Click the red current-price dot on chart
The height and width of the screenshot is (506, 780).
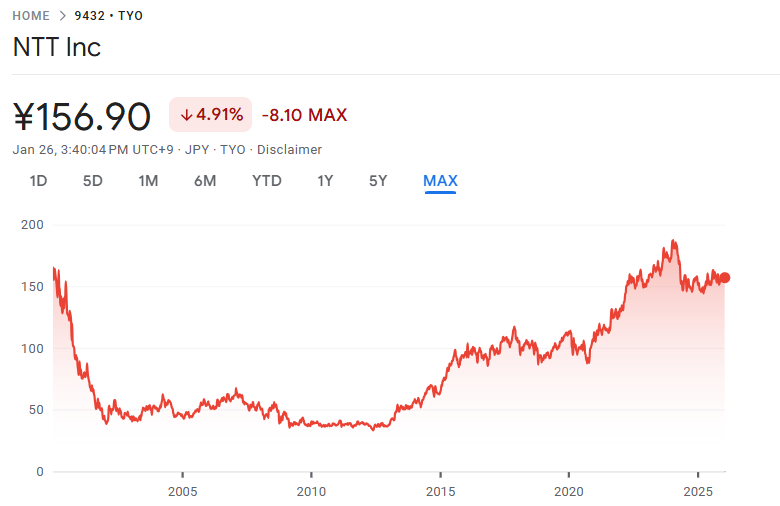(x=725, y=278)
